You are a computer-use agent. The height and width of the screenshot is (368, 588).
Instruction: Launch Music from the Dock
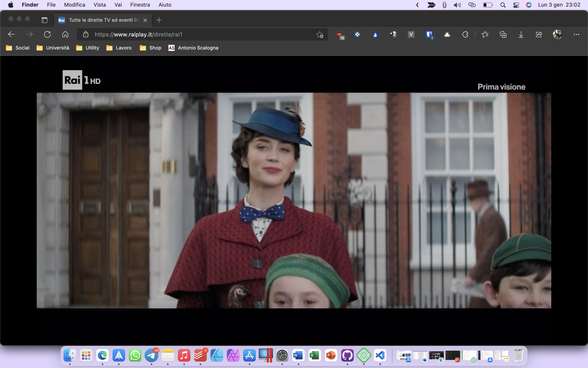click(184, 355)
